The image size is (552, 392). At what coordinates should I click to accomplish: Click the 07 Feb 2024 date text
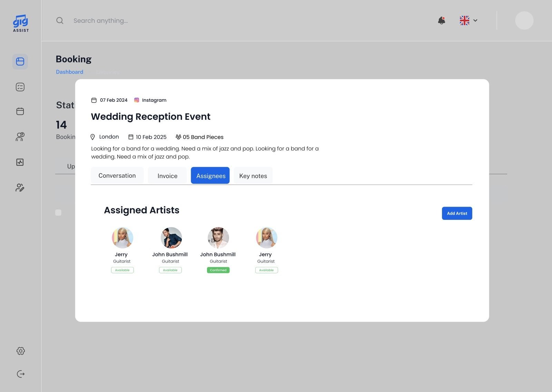[114, 100]
